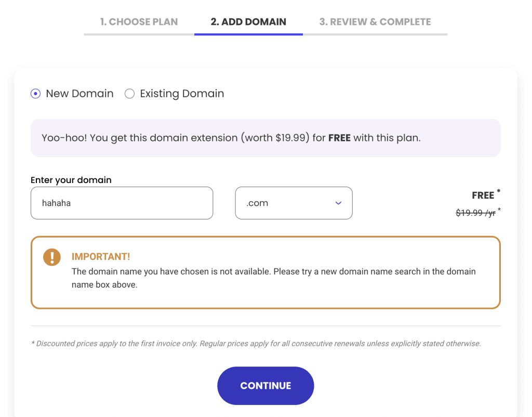Click the IMPORTANT! alert heading
Screen dimensions: 532x417
click(101, 256)
